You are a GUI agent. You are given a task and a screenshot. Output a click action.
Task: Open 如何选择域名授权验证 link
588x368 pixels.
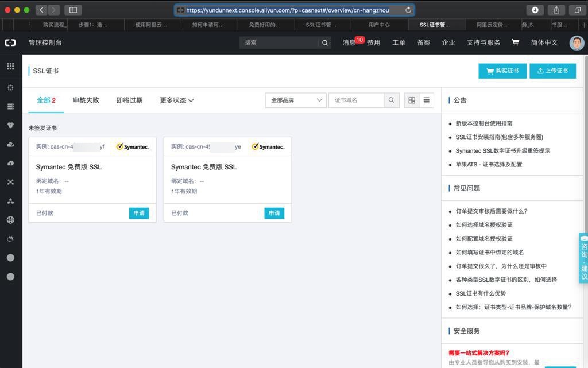(x=483, y=225)
